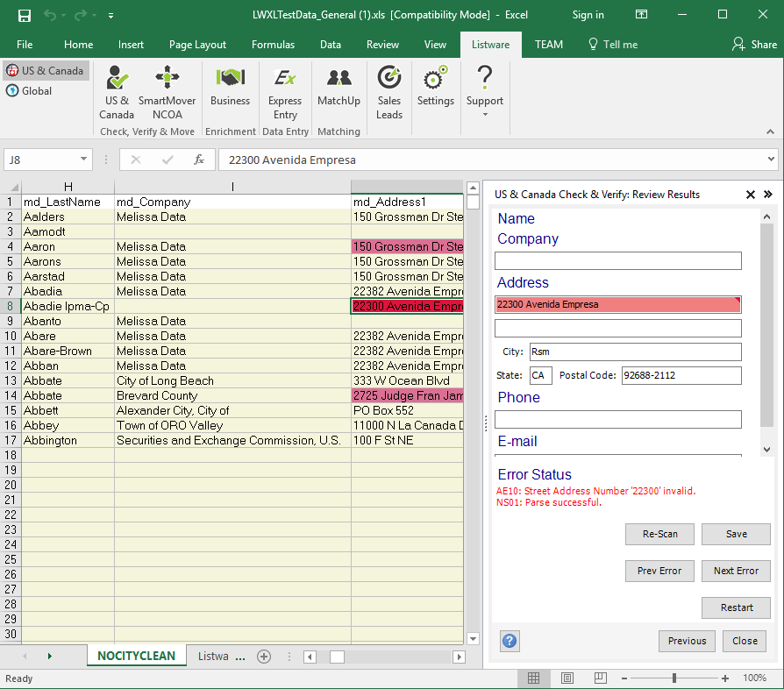Adjust the zoom level slider
The image size is (784, 689).
coord(674,678)
